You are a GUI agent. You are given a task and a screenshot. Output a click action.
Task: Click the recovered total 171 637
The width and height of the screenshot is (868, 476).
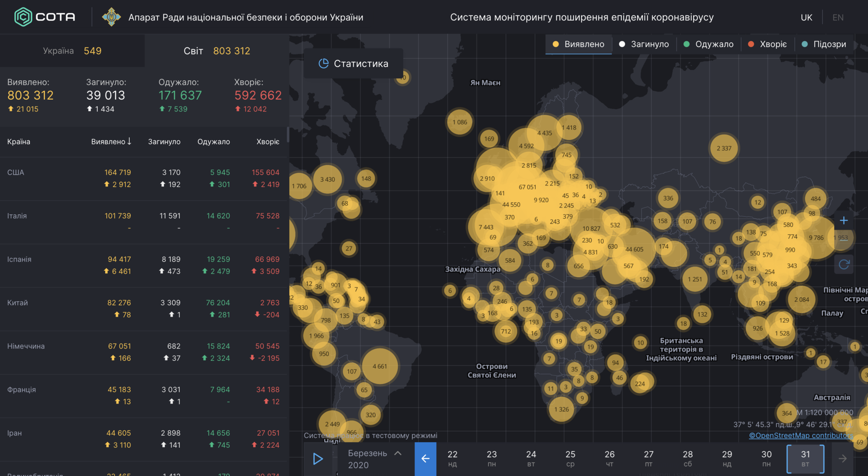(x=180, y=95)
